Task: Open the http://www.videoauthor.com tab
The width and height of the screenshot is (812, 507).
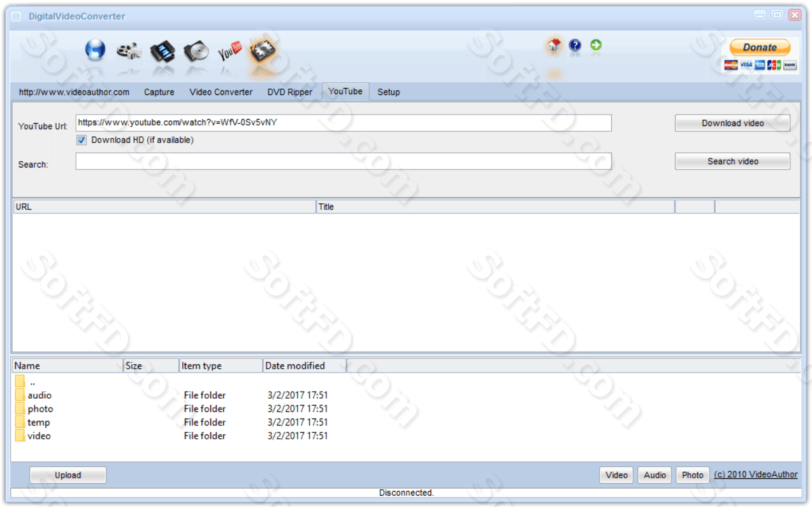Action: [74, 92]
